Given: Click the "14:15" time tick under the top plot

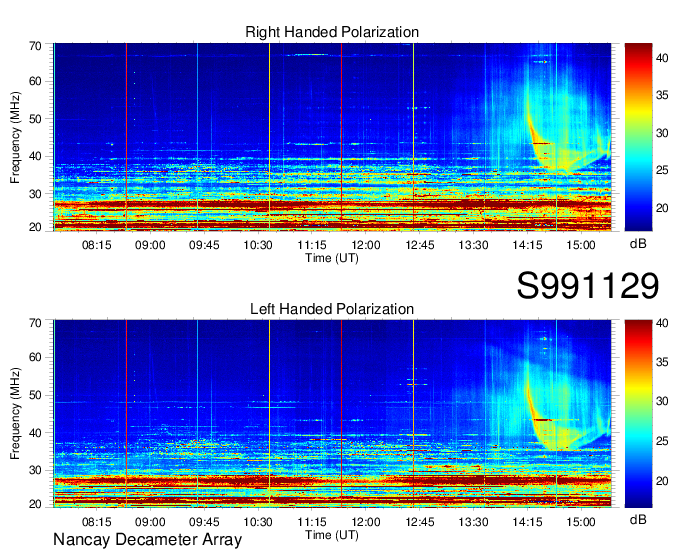Looking at the screenshot, I should point(527,245).
